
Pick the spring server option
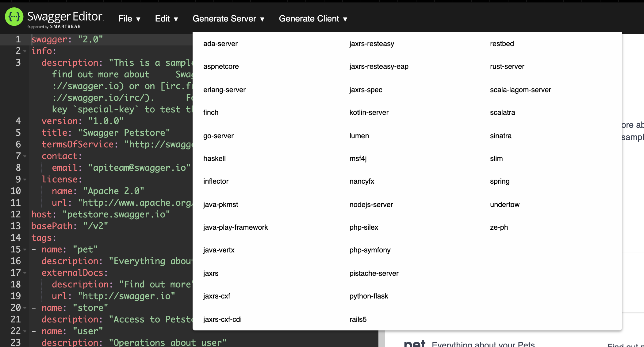(x=500, y=181)
